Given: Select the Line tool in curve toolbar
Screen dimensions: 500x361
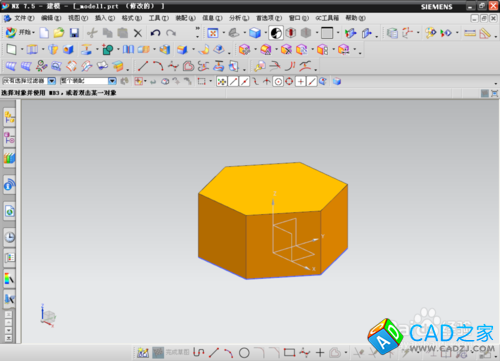Looking at the screenshot, I should [143, 66].
